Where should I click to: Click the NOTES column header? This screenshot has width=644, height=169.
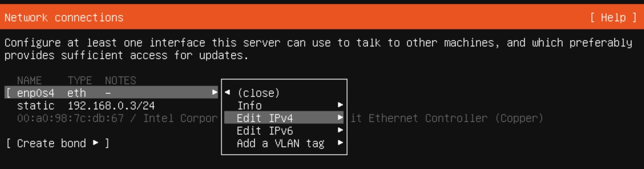click(x=120, y=80)
